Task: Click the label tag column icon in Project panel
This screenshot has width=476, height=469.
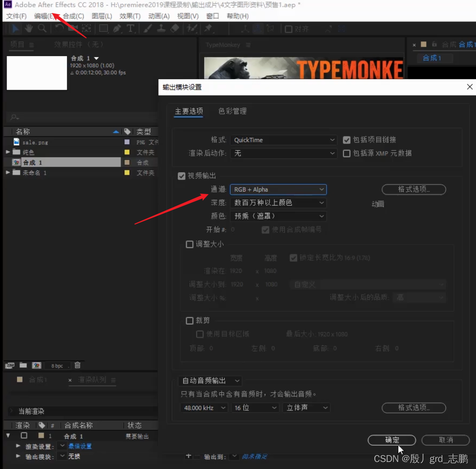Action: click(127, 131)
